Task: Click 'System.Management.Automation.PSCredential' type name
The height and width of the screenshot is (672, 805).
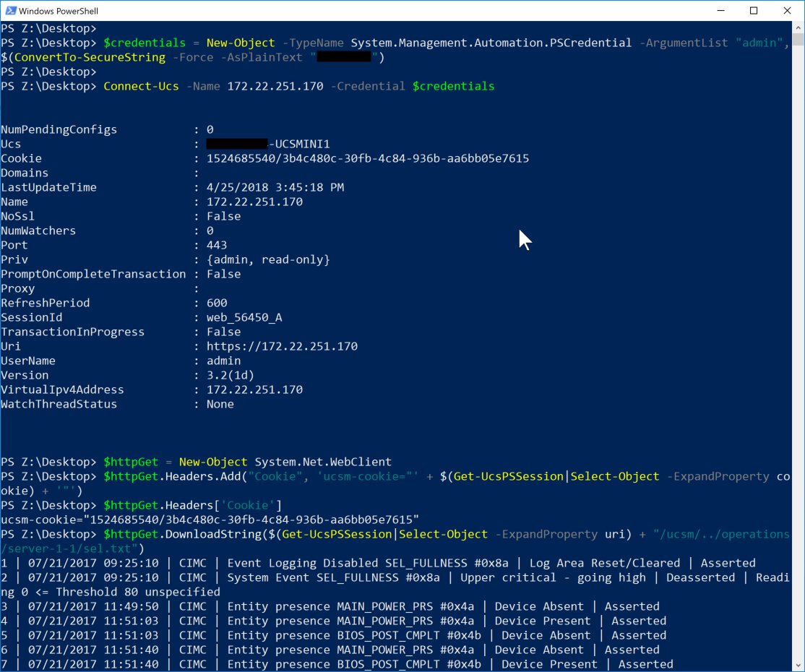Action: tap(491, 43)
